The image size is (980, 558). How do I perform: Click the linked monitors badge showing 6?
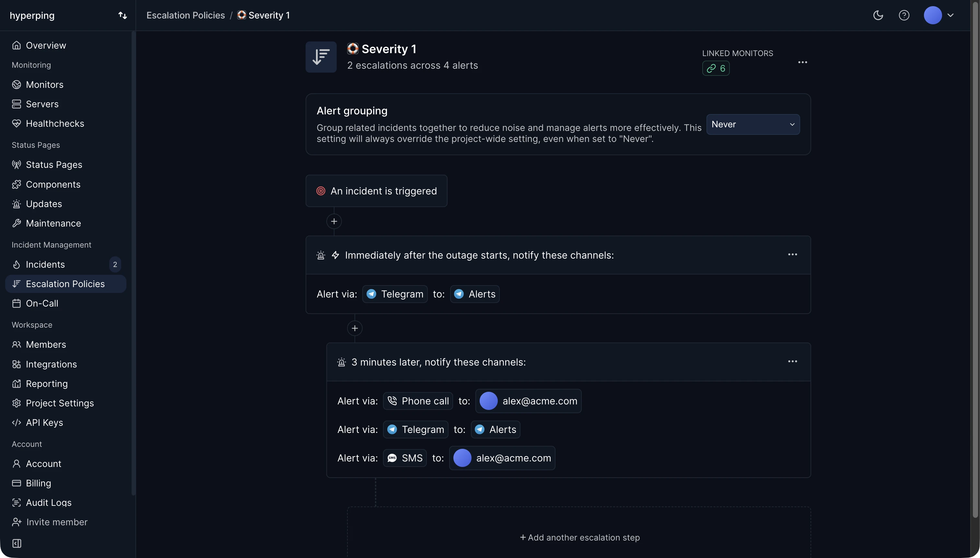tap(716, 68)
